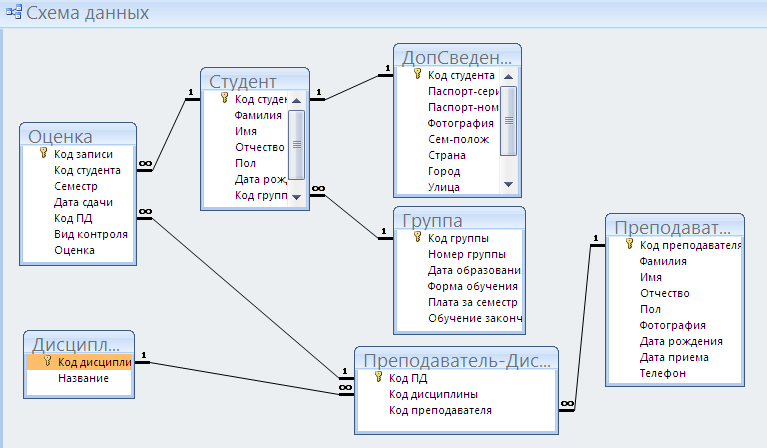Select Имя field in Студент
The height and width of the screenshot is (448, 767).
click(246, 132)
